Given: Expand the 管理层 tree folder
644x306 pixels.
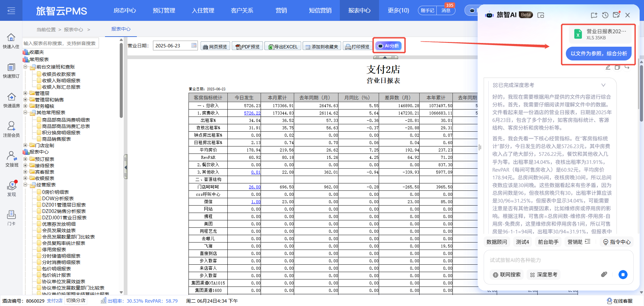Looking at the screenshot, I should (25, 93).
